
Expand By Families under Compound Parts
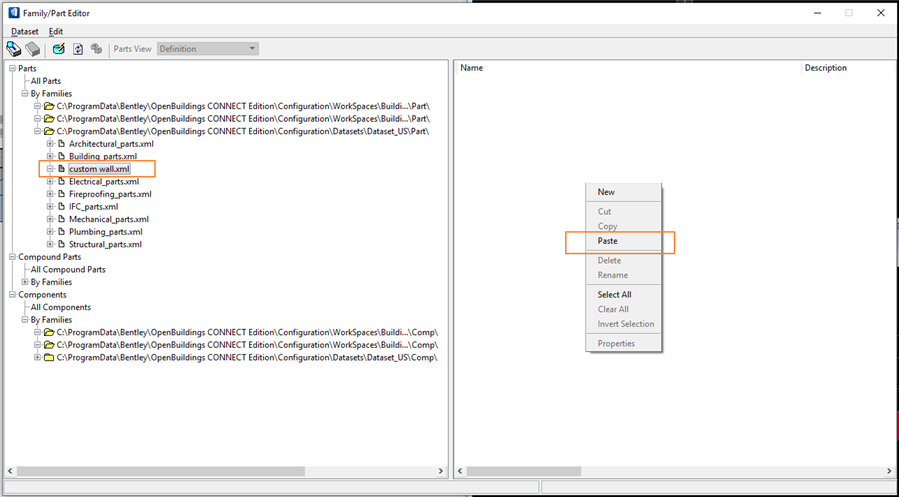pos(25,282)
